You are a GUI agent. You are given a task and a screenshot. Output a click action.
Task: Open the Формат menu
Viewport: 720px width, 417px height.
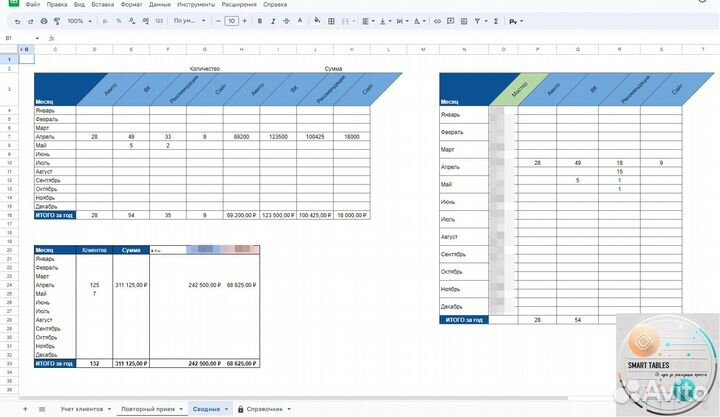[x=131, y=5]
